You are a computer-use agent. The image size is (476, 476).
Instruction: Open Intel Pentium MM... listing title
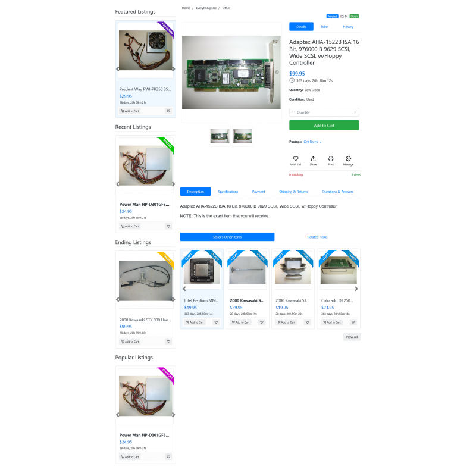(x=201, y=300)
